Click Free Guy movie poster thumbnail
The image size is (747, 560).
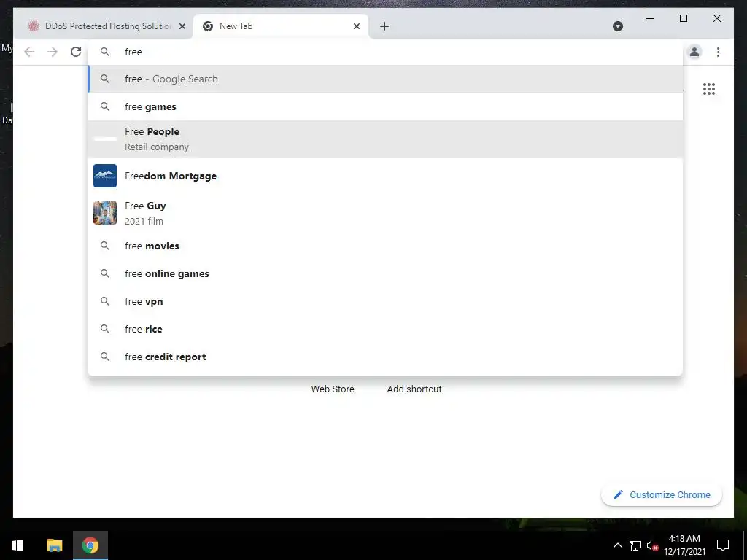click(x=105, y=213)
